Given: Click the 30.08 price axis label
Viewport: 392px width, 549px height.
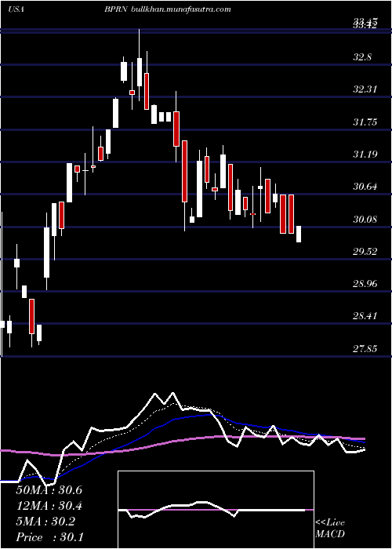Looking at the screenshot, I should (x=365, y=219).
